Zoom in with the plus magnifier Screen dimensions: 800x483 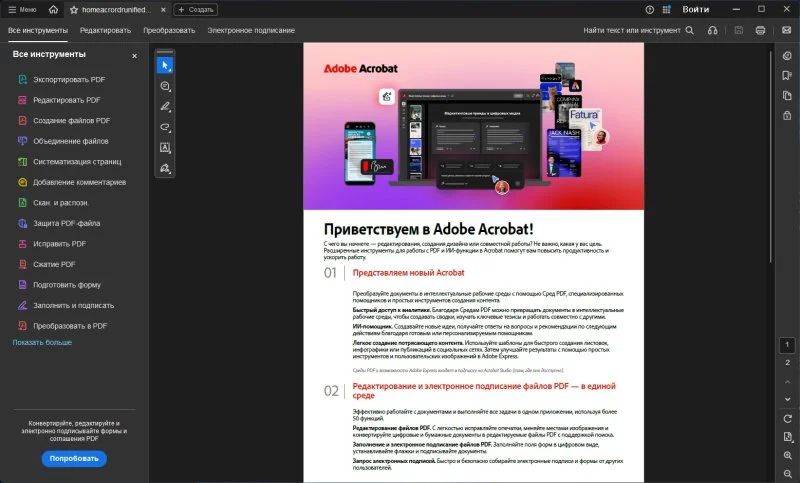787,455
